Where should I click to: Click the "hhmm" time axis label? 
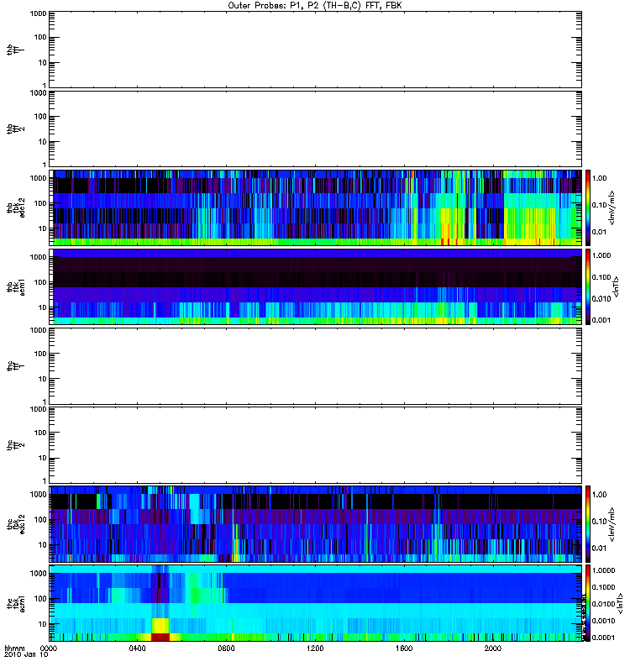(x=14, y=648)
